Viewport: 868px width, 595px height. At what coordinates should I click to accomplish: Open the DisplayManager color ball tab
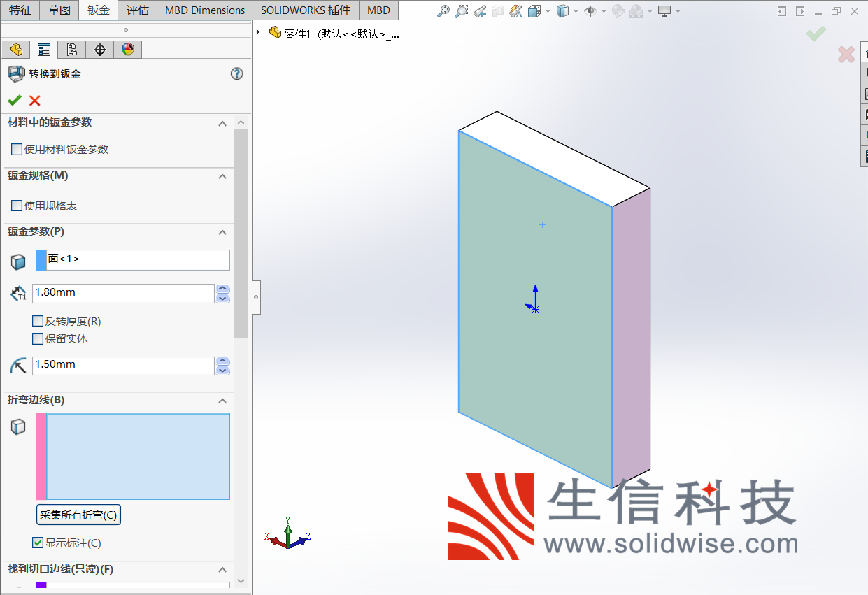(x=128, y=50)
